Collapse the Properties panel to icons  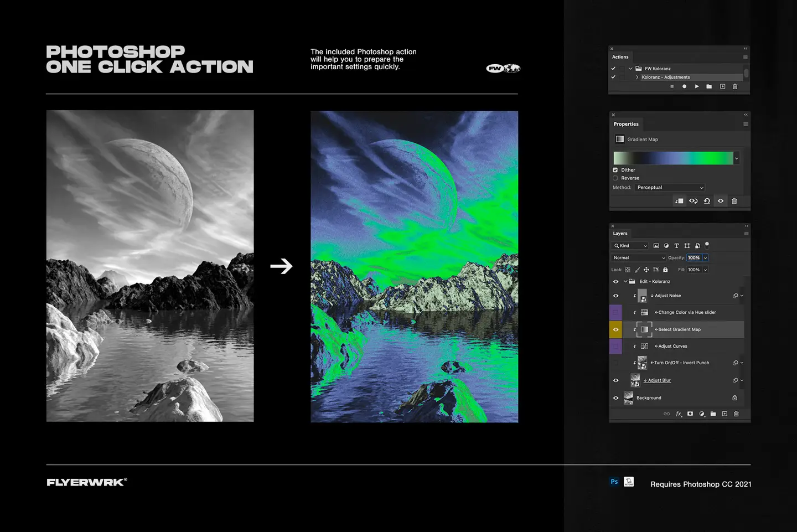[746, 115]
